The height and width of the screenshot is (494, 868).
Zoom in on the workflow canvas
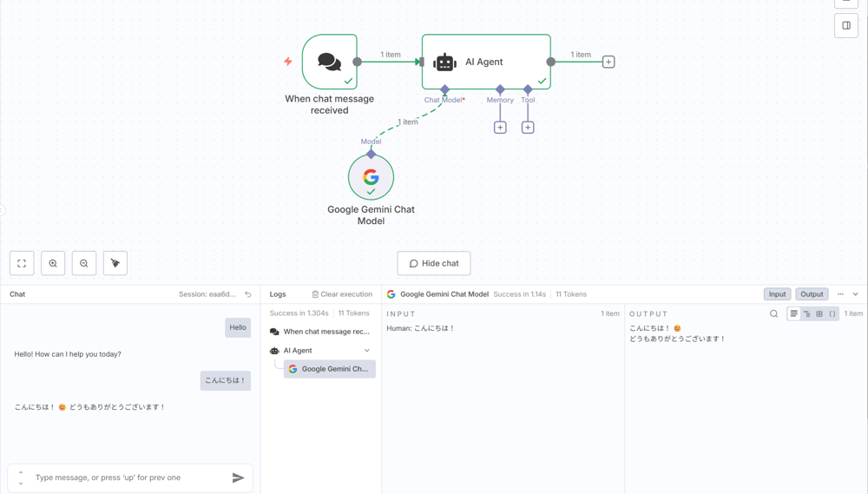click(x=53, y=263)
